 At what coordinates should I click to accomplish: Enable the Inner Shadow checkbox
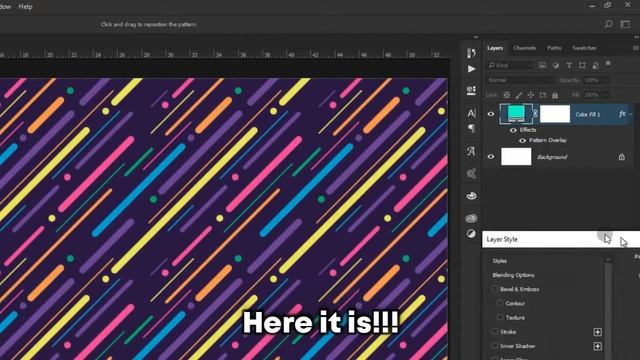tap(495, 346)
